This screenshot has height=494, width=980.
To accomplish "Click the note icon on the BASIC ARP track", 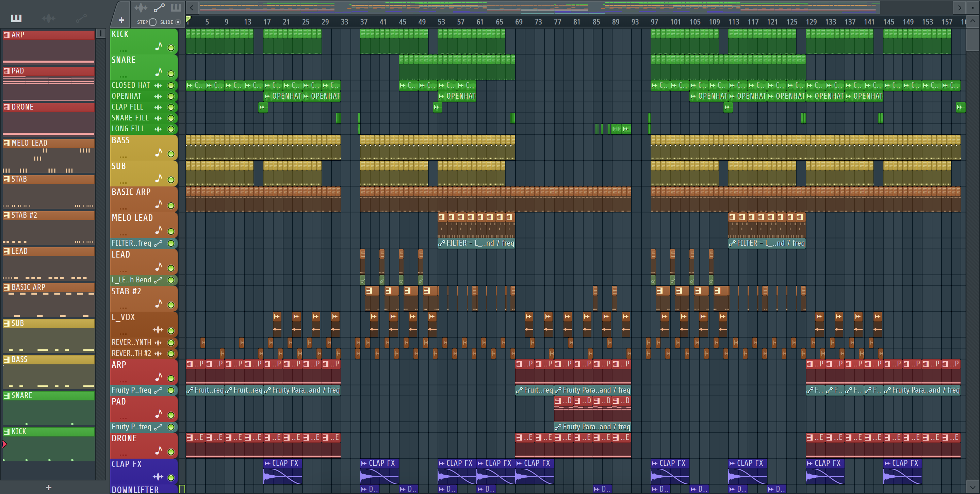I will pyautogui.click(x=159, y=204).
